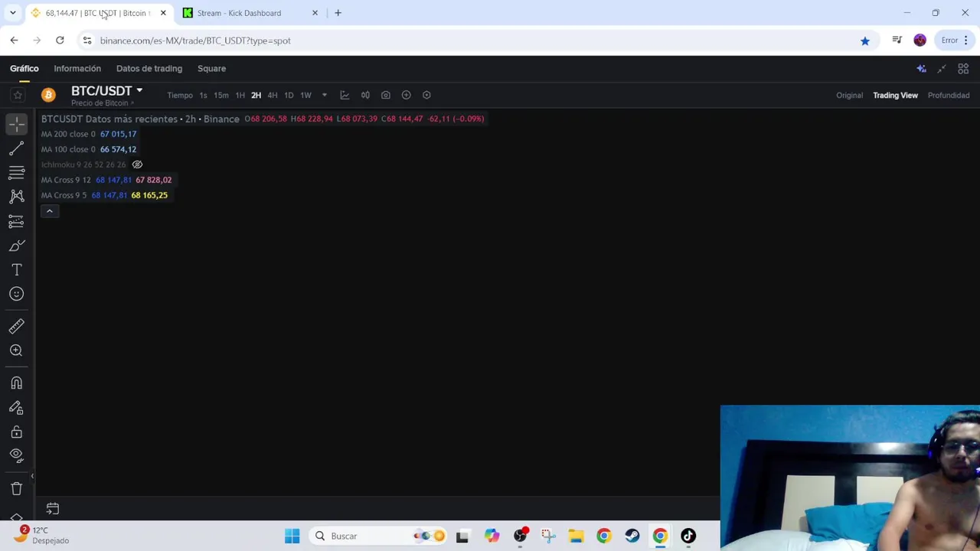Click the Precio de Bitcoin link
Screen dimensions: 980x551
(x=103, y=103)
